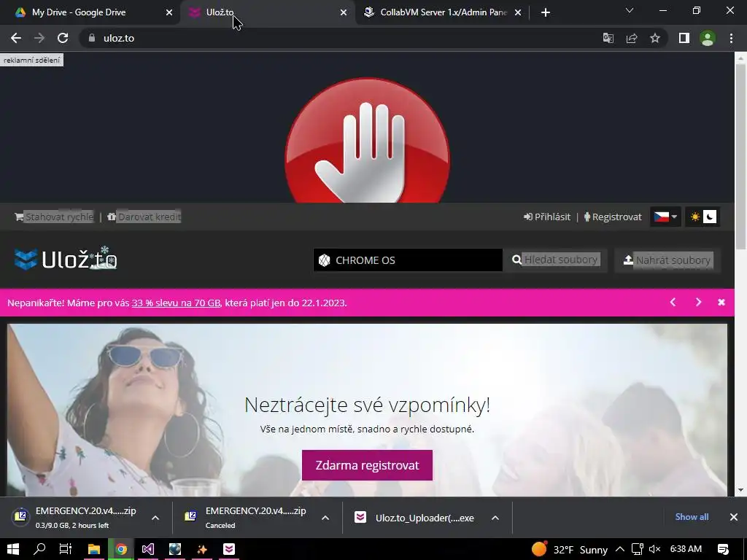Switch to the Ulož.to tab
Screen dimensions: 747x560
(x=267, y=12)
